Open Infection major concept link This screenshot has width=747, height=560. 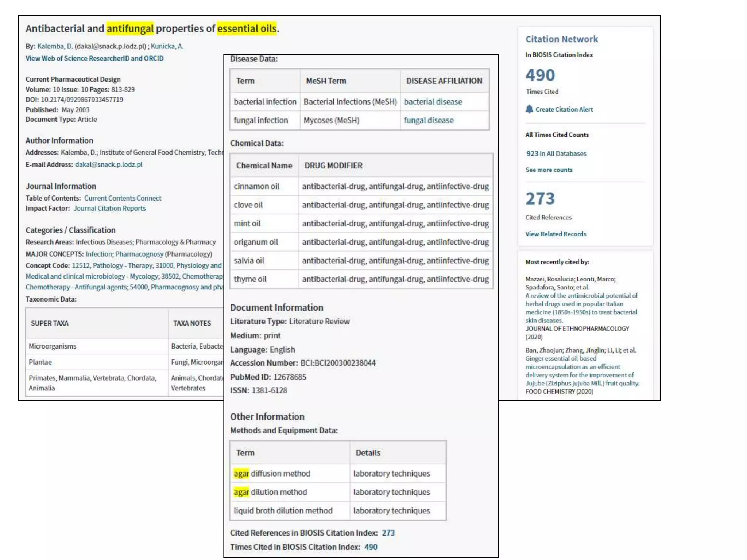[99, 254]
